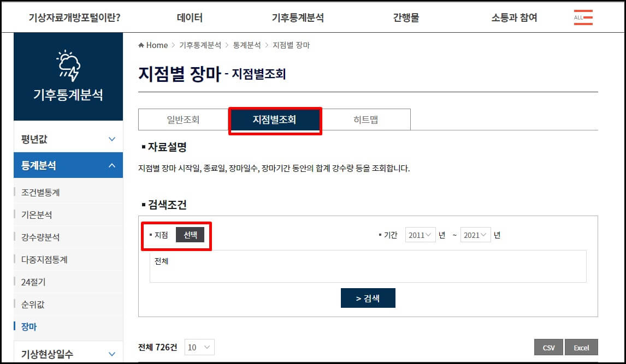Expand the 평년값 sidebar section

tap(68, 139)
